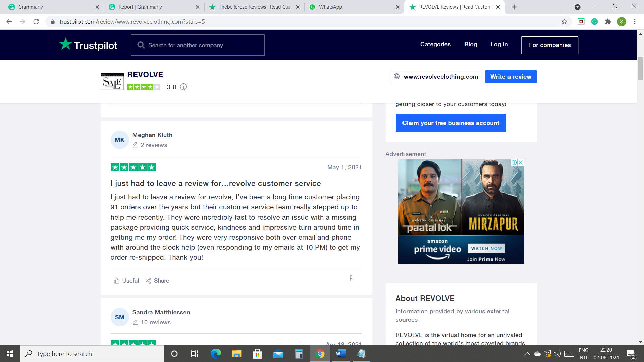Open the notifications action center
This screenshot has width=644, height=362.
coord(631,354)
